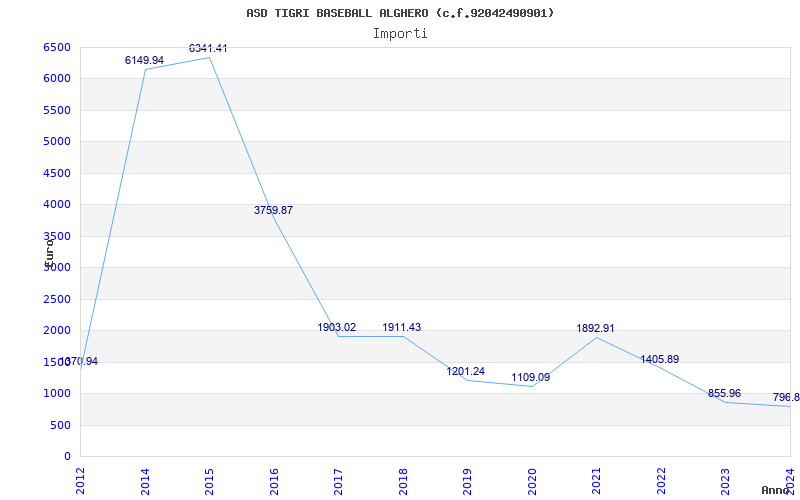Select the 6341.41 data label
The image size is (800, 500).
208,48
